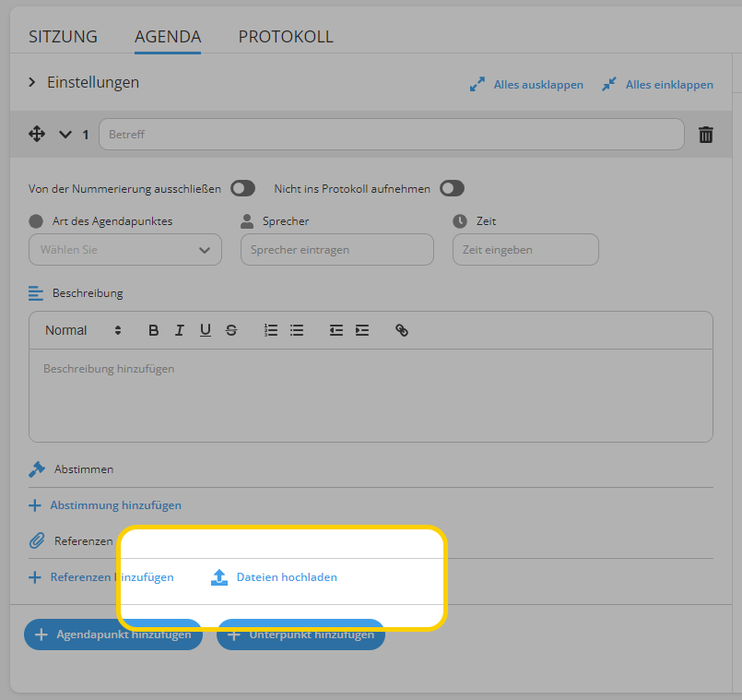This screenshot has height=700, width=742.
Task: Click Referenzen hinzufügen link
Action: [x=112, y=577]
